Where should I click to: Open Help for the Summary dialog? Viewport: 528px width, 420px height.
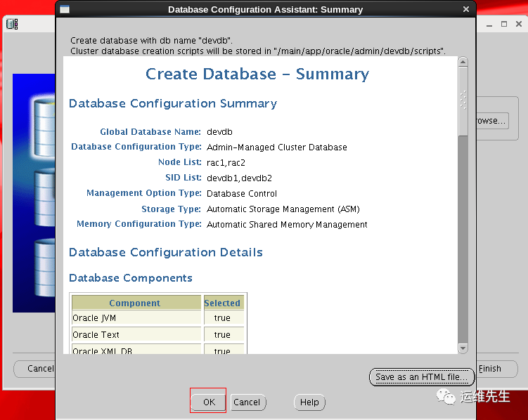click(x=309, y=402)
